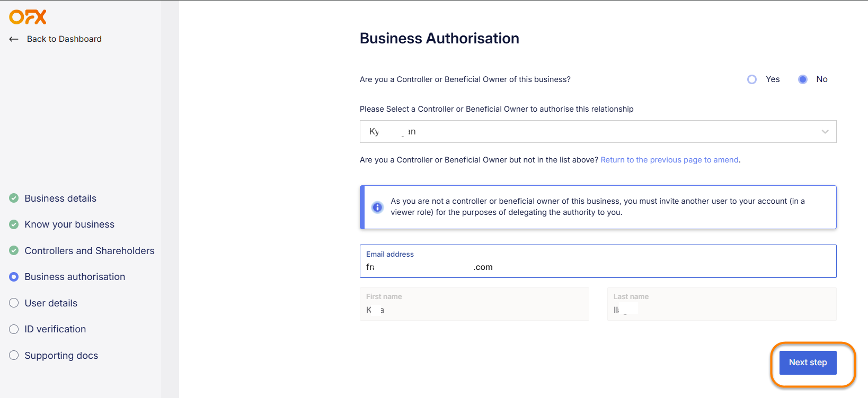Click the Business details green checkmark icon

14,198
